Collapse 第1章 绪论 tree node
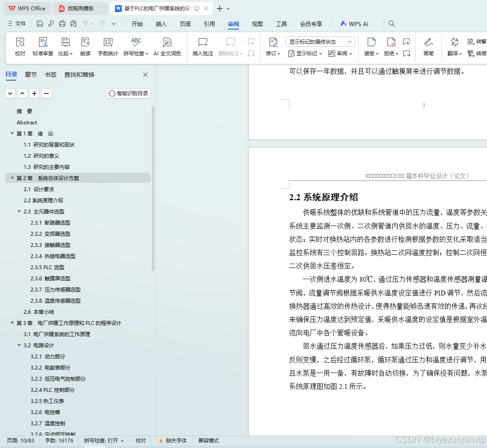The height and width of the screenshot is (448, 487). [x=12, y=133]
